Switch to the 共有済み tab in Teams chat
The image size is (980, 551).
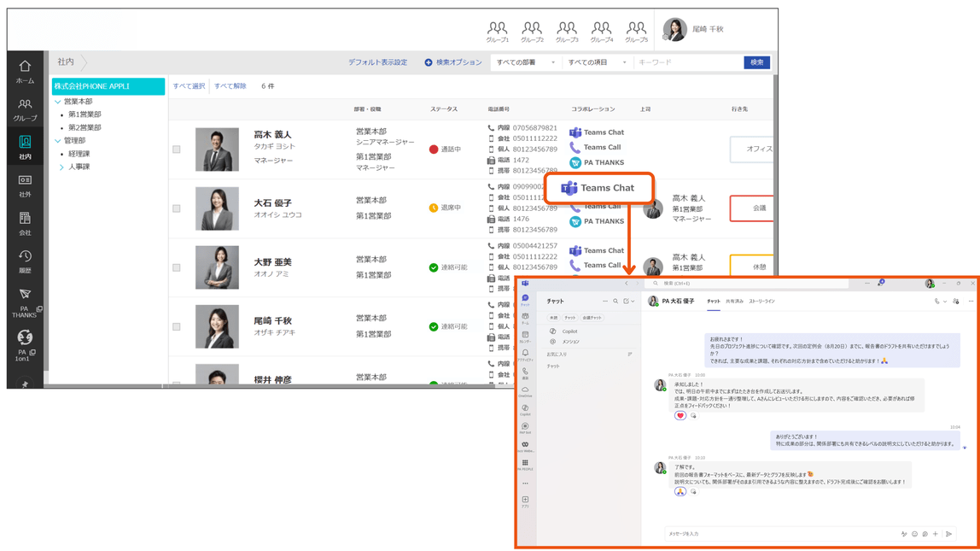click(734, 302)
